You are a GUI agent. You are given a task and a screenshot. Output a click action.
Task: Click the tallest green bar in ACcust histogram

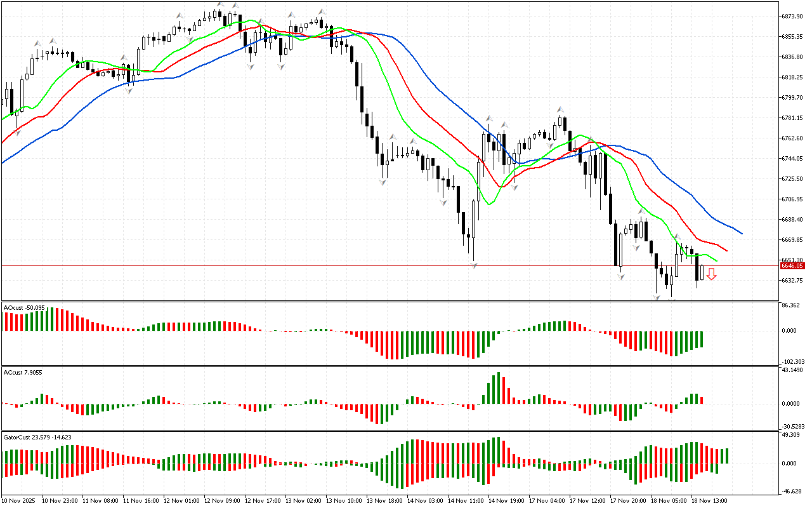click(498, 387)
